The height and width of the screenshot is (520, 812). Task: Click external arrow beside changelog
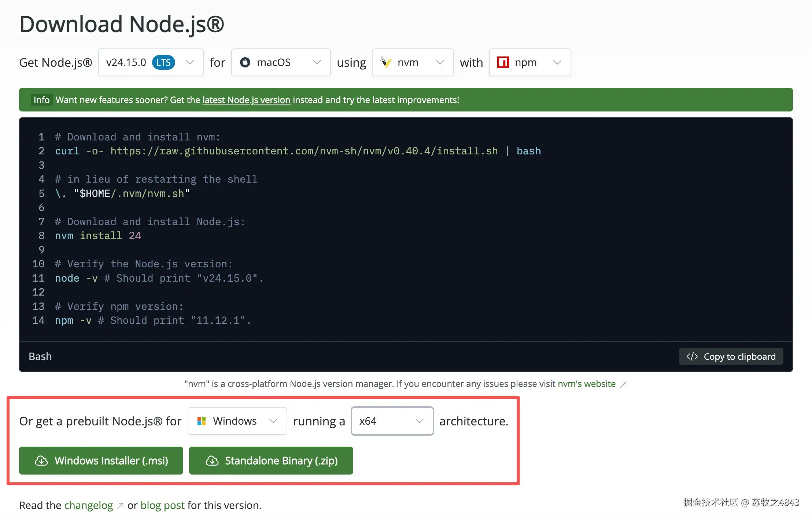120,506
